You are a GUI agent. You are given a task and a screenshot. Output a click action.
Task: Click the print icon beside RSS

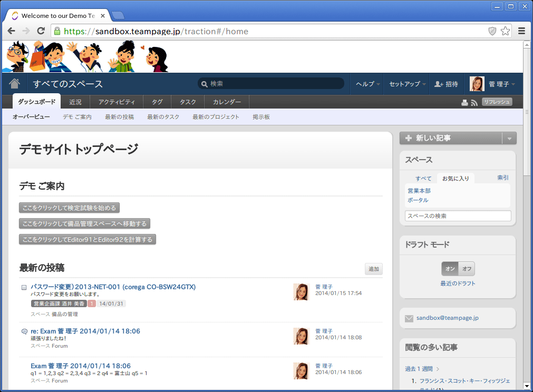(464, 103)
